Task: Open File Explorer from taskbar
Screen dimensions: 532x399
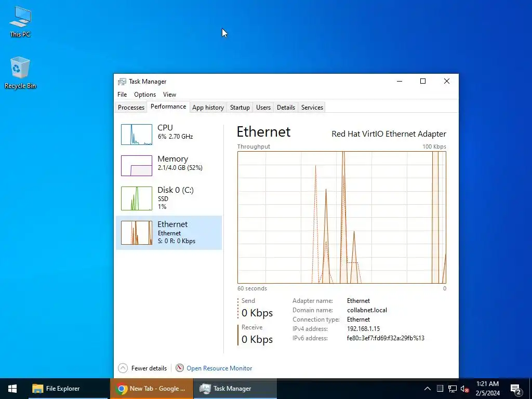Action: point(68,389)
